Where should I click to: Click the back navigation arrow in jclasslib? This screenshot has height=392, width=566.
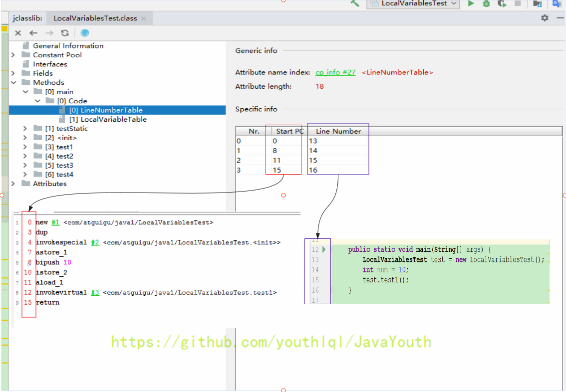[x=33, y=33]
